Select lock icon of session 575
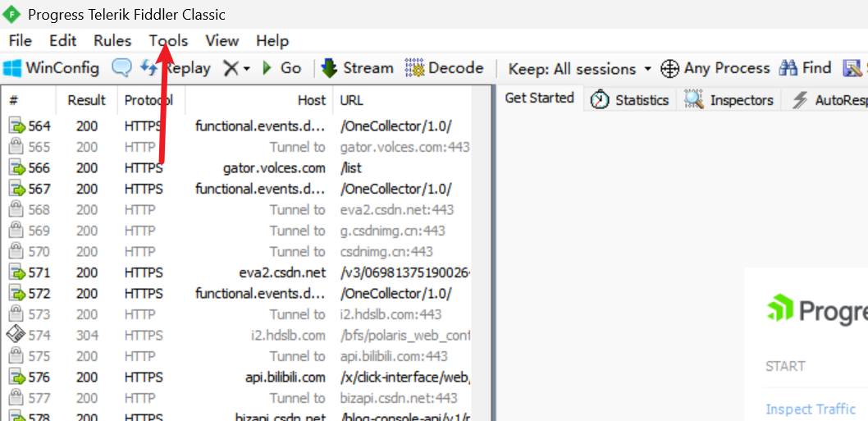Viewport: 868px width, 421px height. tap(16, 356)
